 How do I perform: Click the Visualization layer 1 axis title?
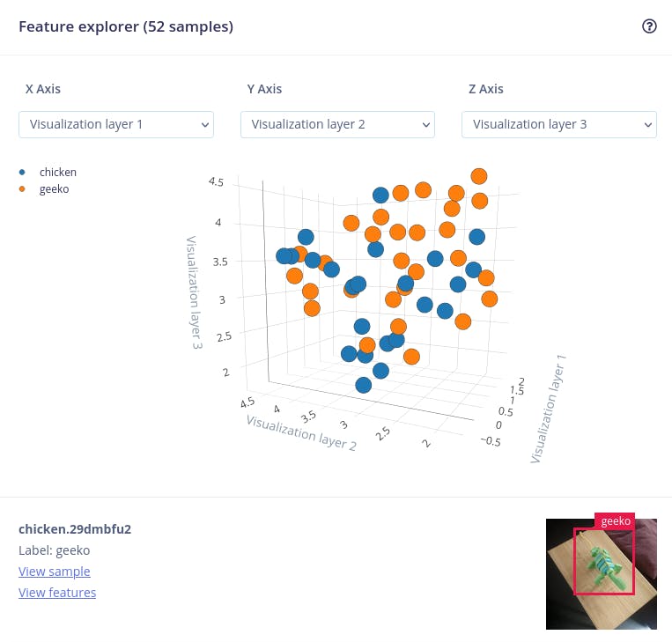click(x=548, y=410)
